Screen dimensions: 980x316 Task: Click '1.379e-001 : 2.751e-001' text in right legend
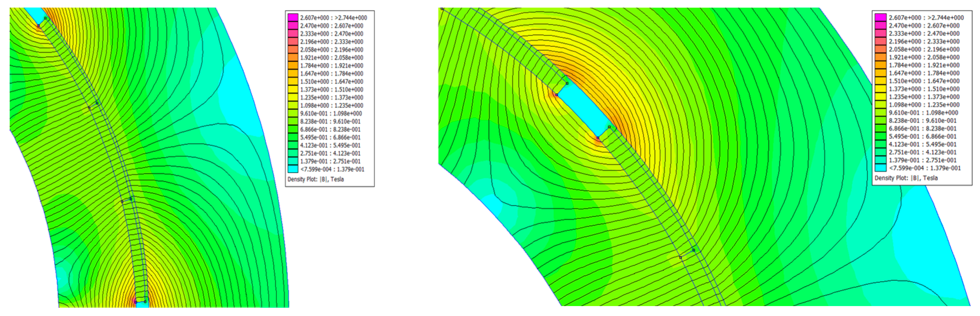(x=923, y=160)
